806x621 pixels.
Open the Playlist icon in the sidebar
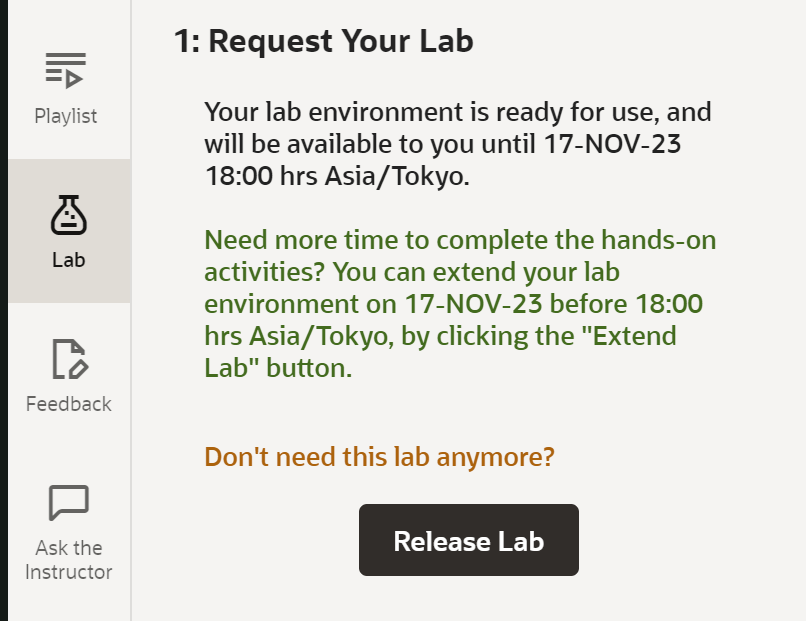pos(66,70)
